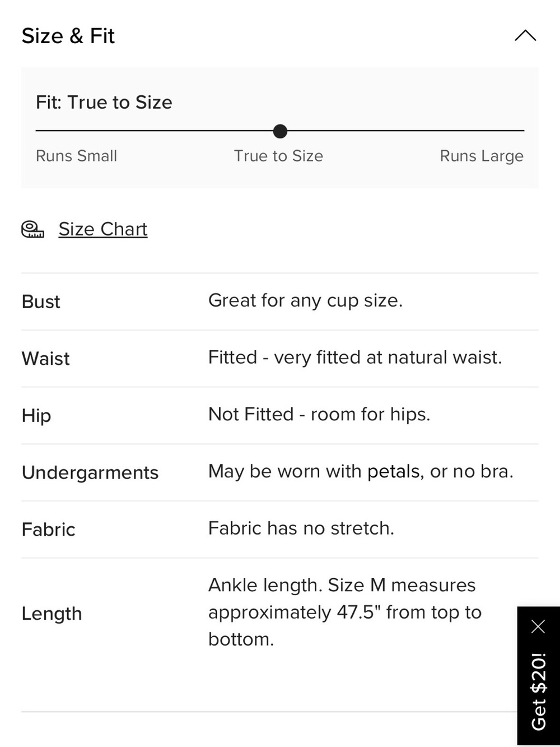Click the fitted waist description text
The image size is (560, 747).
tap(355, 358)
